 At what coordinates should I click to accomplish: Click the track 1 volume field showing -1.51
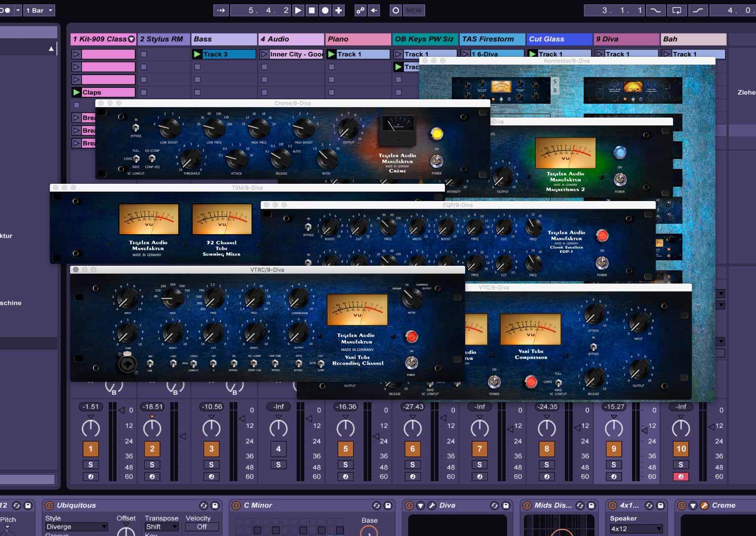[90, 407]
